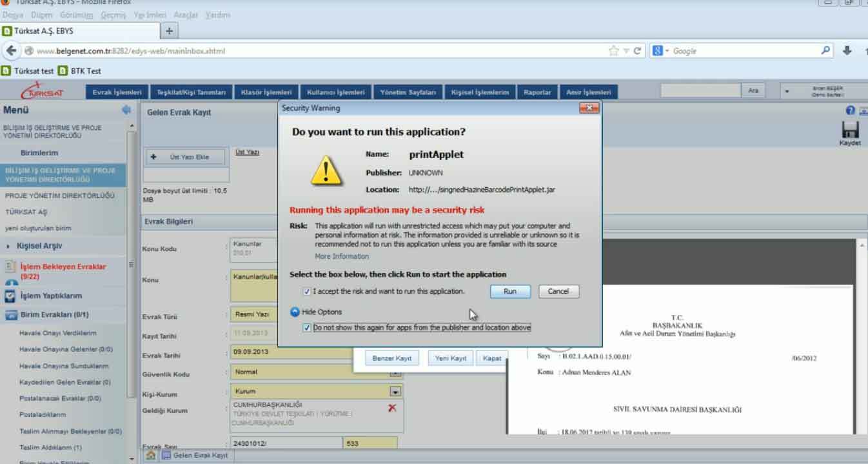Open Postalanacak Evraklar (0/0) in the sidebar

pos(60,399)
